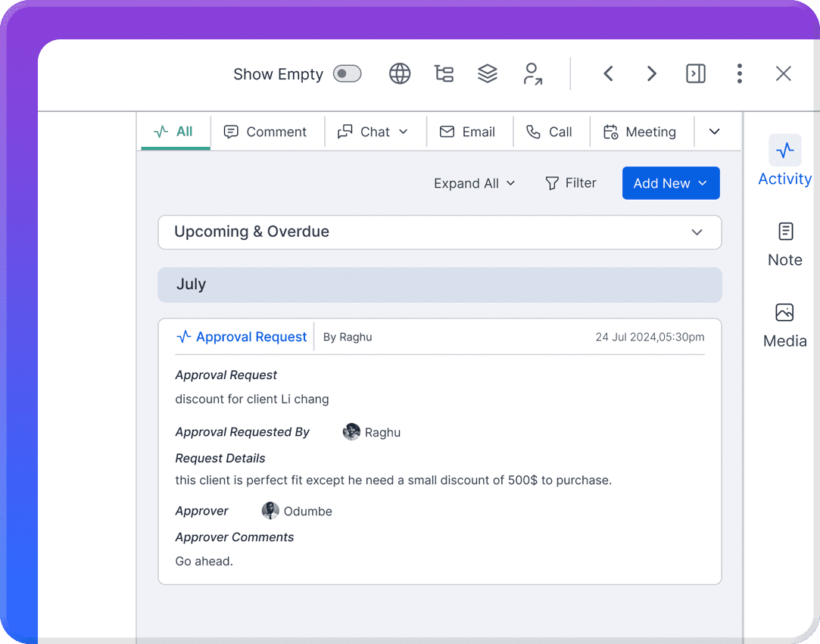Open the Add New dropdown button
This screenshot has width=820, height=644.
click(671, 183)
